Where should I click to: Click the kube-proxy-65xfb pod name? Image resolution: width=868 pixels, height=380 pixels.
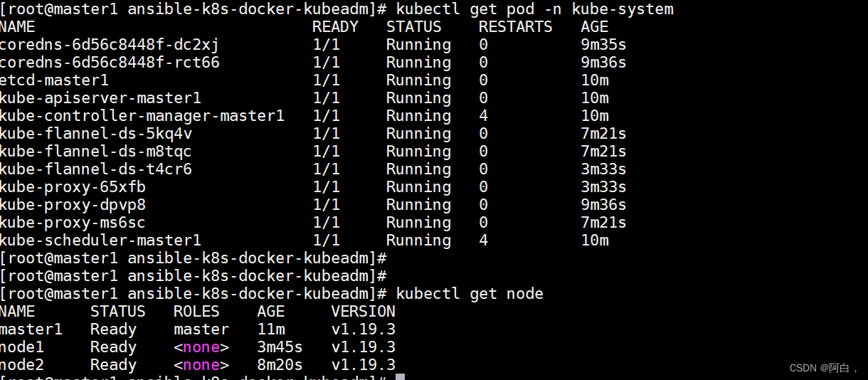[73, 187]
